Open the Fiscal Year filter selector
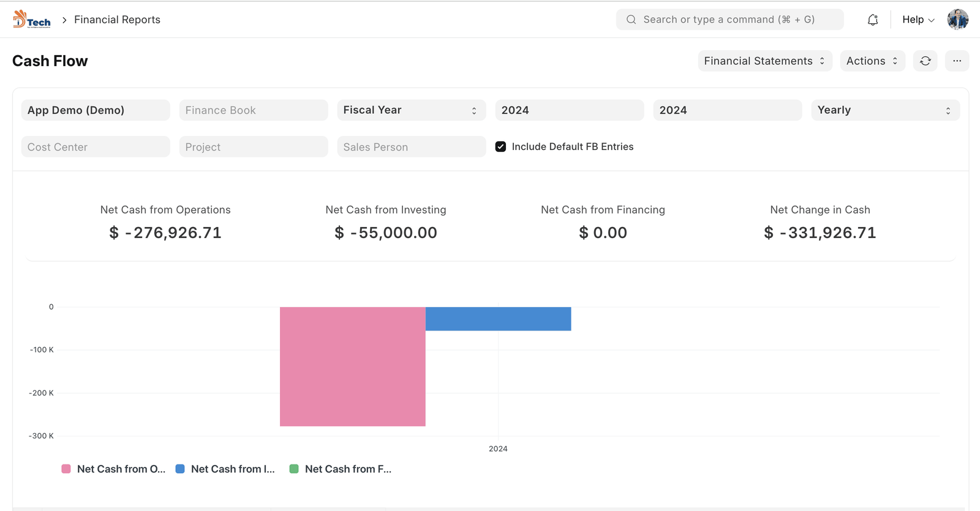The image size is (980, 511). click(411, 110)
